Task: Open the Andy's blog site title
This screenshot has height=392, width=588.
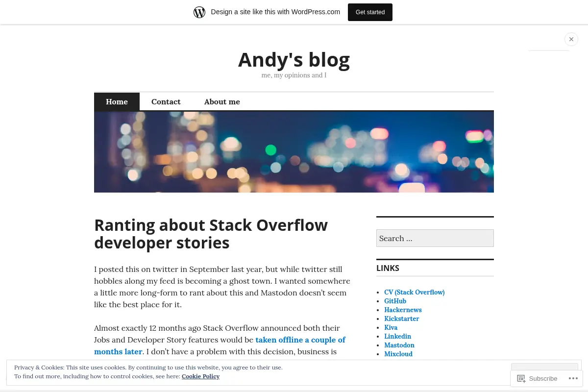Action: point(294,59)
